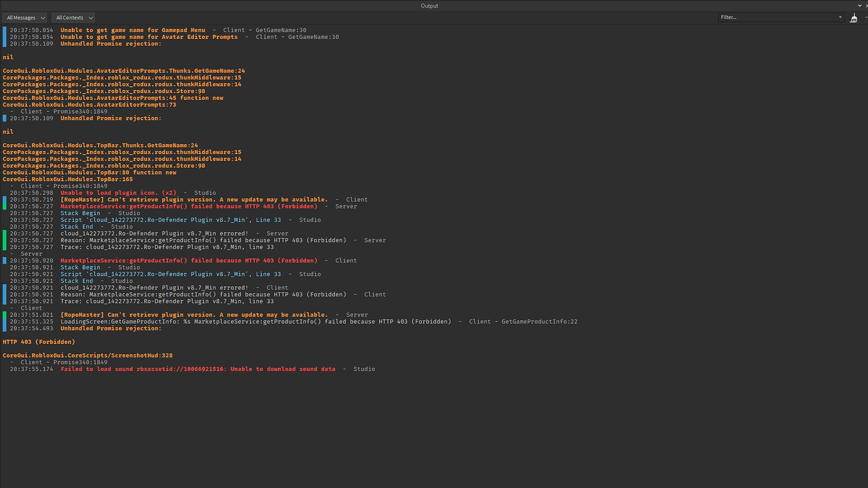This screenshot has width=868, height=488.
Task: Expand the All Contexts dropdown
Action: pyautogui.click(x=73, y=18)
